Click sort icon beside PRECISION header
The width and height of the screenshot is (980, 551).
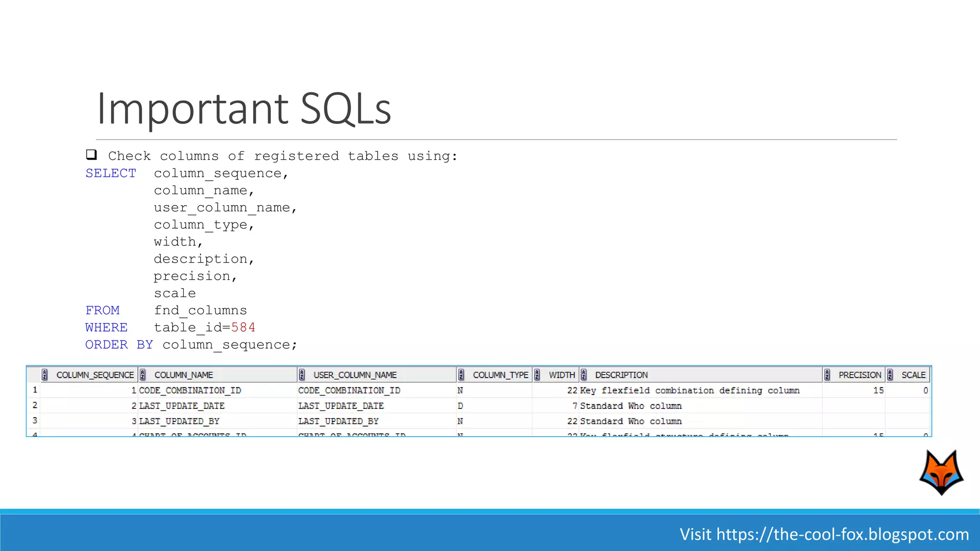coord(827,375)
